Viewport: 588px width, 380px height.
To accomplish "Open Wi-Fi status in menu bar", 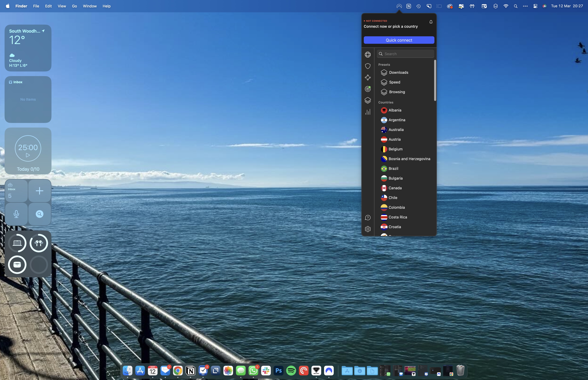I will click(506, 6).
